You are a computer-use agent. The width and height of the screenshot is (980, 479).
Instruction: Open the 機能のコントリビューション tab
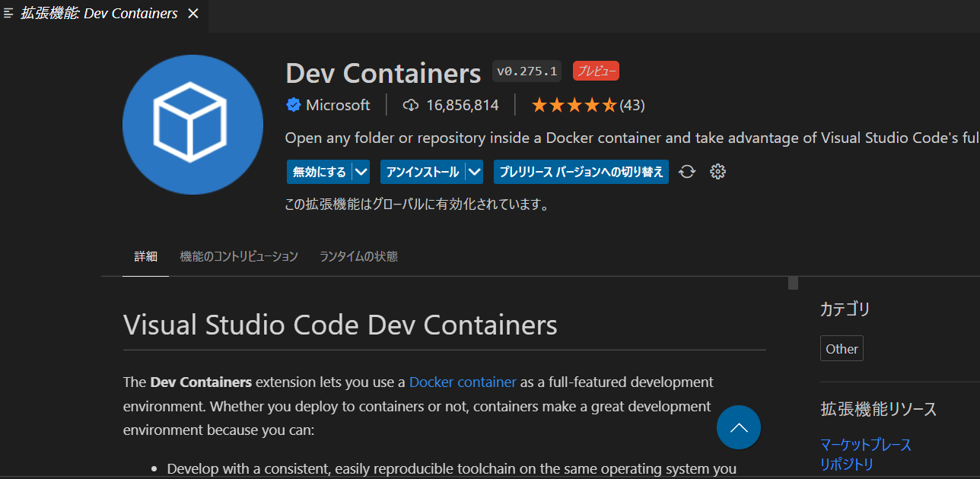(239, 256)
